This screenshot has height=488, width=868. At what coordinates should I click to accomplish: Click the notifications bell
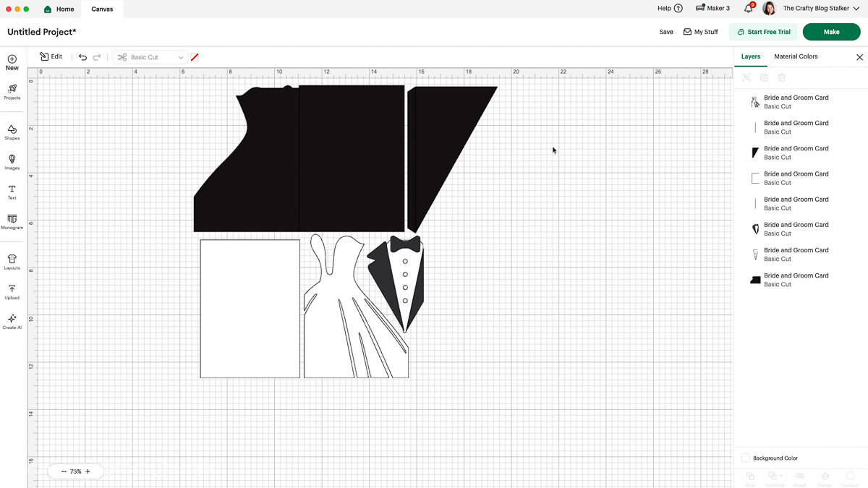tap(748, 8)
